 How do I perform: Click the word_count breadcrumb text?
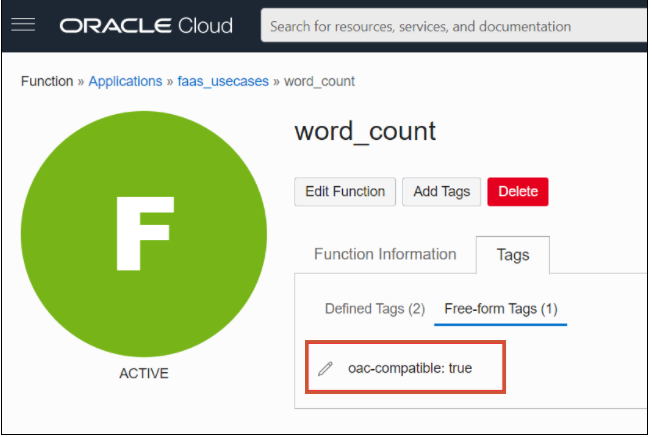coord(319,81)
